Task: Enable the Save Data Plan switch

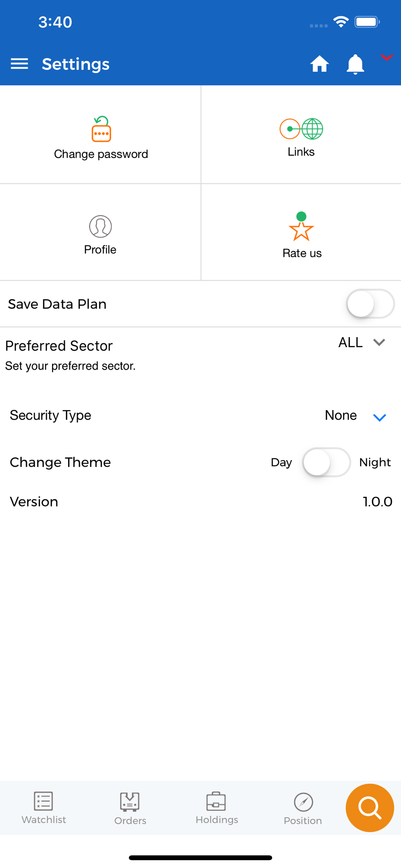Action: coord(370,304)
